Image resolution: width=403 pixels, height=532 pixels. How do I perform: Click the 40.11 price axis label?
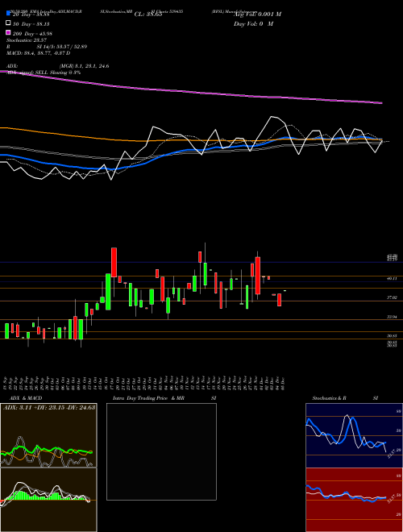point(392,278)
